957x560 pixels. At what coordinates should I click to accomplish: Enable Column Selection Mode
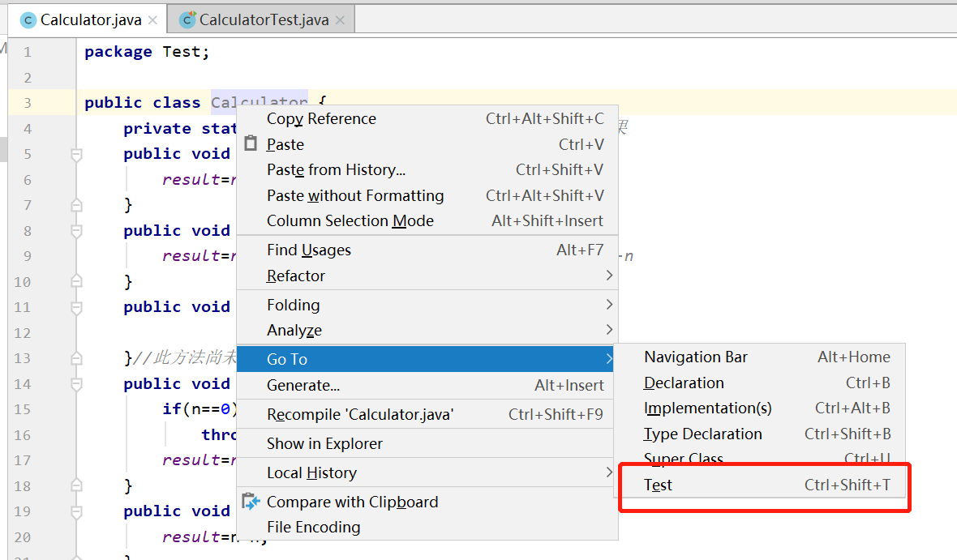[x=427, y=220]
